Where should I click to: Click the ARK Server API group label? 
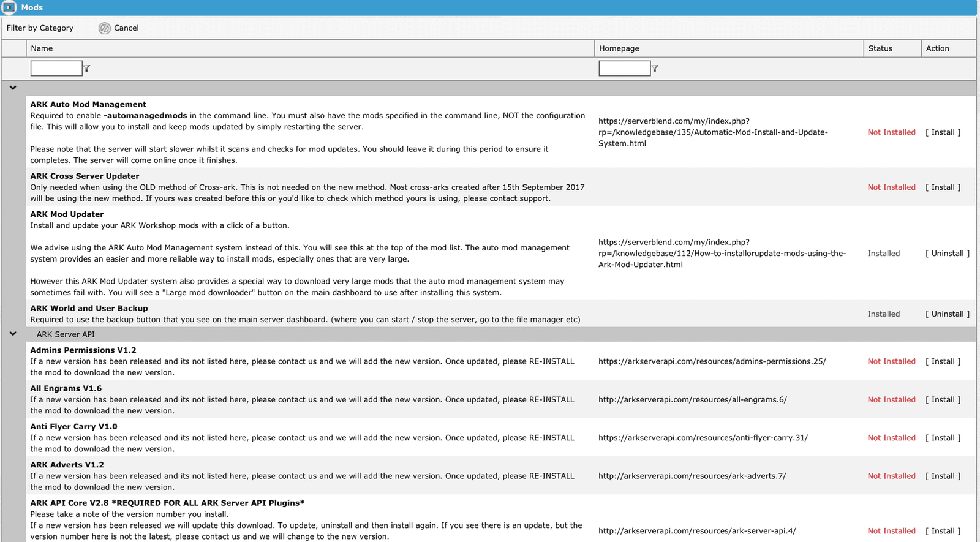66,334
